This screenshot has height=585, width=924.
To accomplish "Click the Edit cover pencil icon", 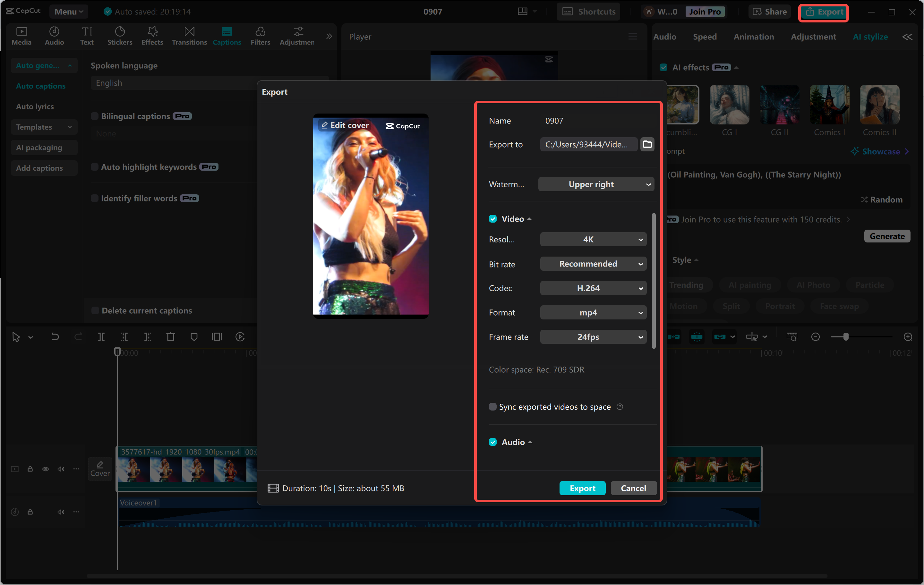I will 325,125.
